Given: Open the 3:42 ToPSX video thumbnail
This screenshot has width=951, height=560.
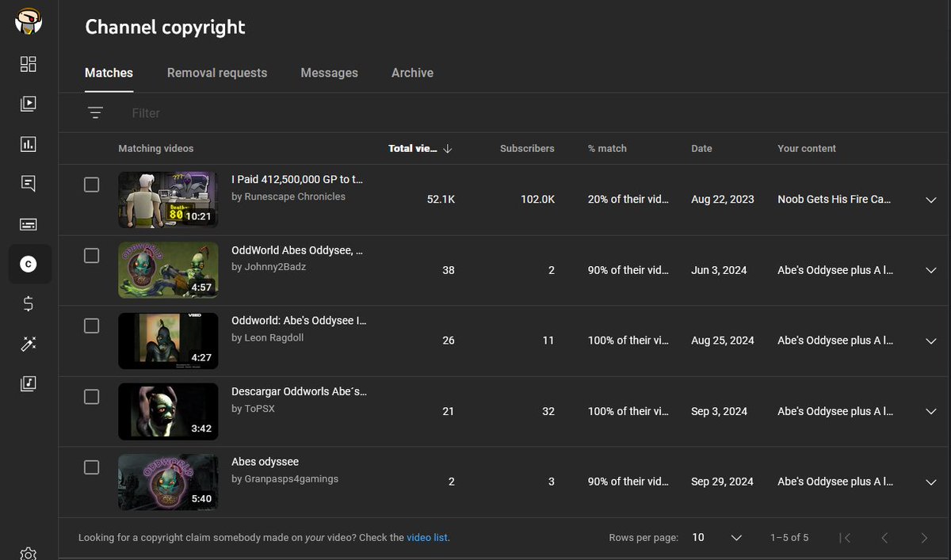Looking at the screenshot, I should tap(168, 411).
